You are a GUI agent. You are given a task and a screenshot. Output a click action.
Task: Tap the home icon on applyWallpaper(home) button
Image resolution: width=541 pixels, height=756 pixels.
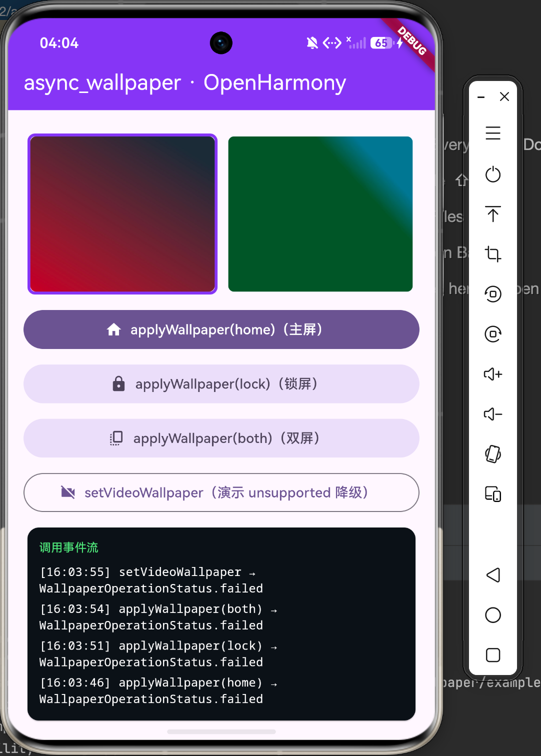(114, 329)
